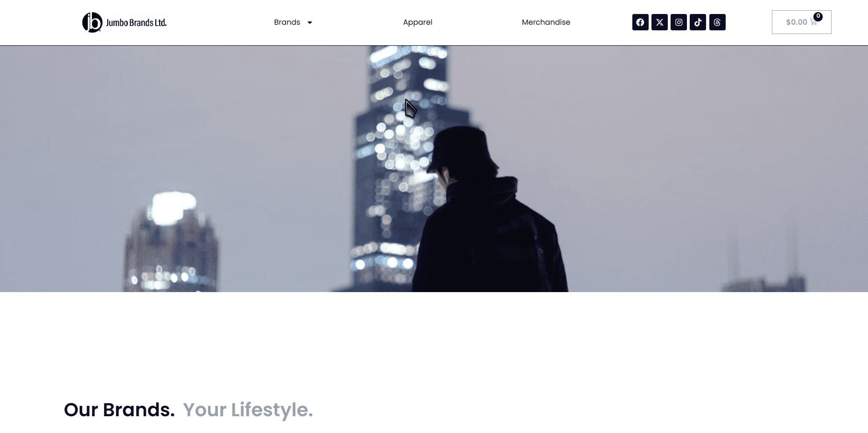The image size is (868, 433).
Task: Expand the Brands dropdown arrow
Action: coord(310,22)
